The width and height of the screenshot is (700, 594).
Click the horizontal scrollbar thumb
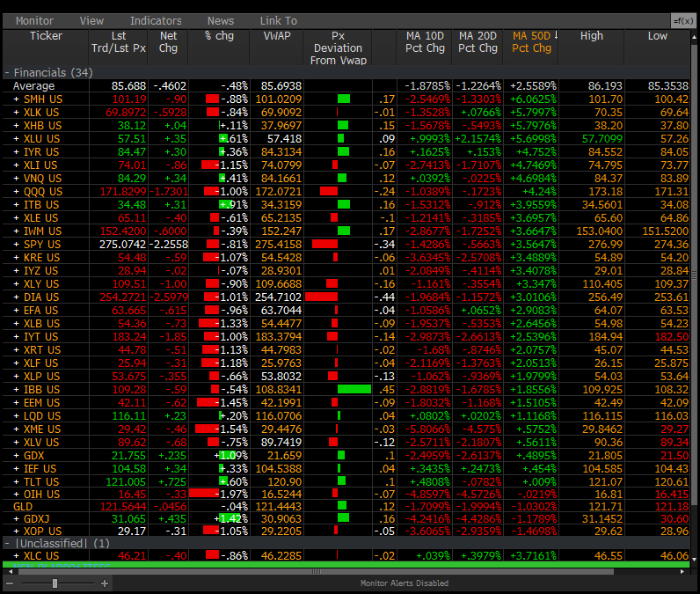click(316, 572)
